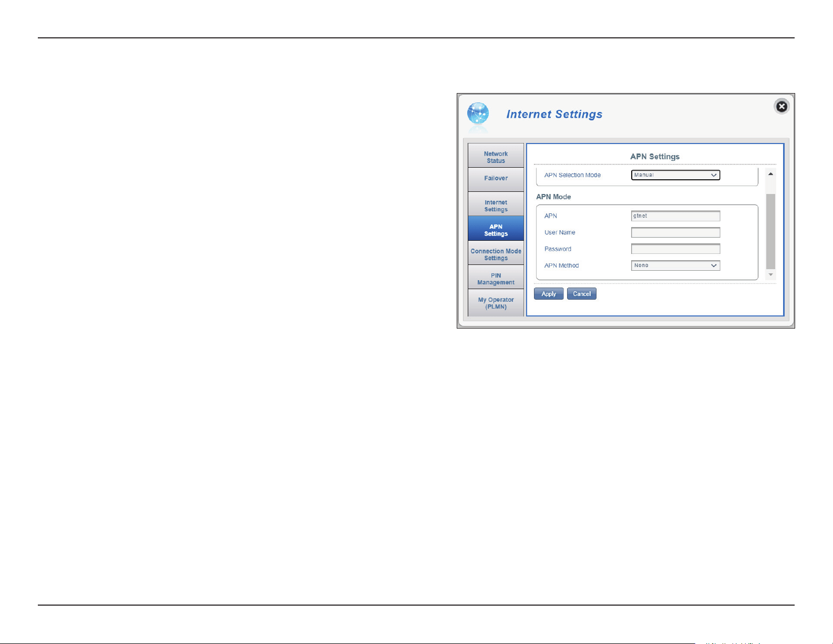833x644 pixels.
Task: Open the PIN Management tab
Action: [x=496, y=278]
